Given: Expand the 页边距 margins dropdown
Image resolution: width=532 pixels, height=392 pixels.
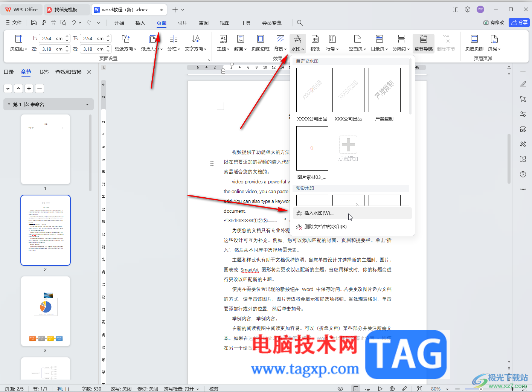Looking at the screenshot, I should tap(18, 49).
